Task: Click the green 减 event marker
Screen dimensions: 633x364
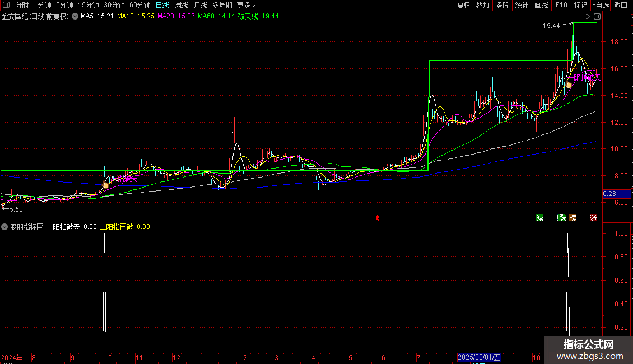Action: tap(539, 218)
